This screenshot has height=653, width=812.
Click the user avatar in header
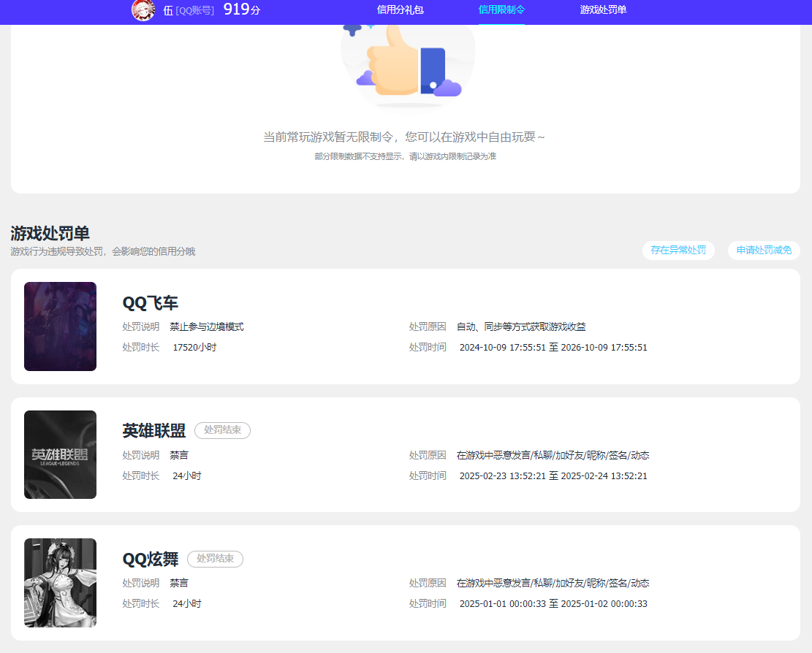pyautogui.click(x=143, y=10)
